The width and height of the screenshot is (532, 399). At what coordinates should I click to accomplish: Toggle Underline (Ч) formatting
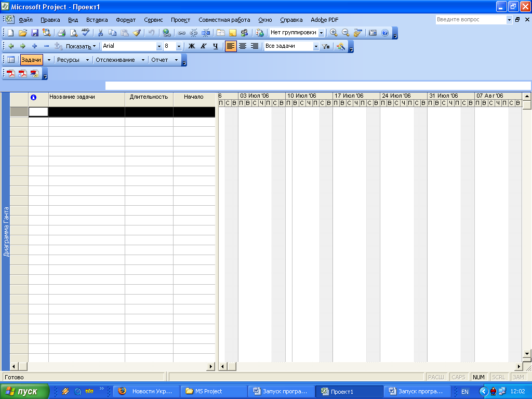point(216,46)
